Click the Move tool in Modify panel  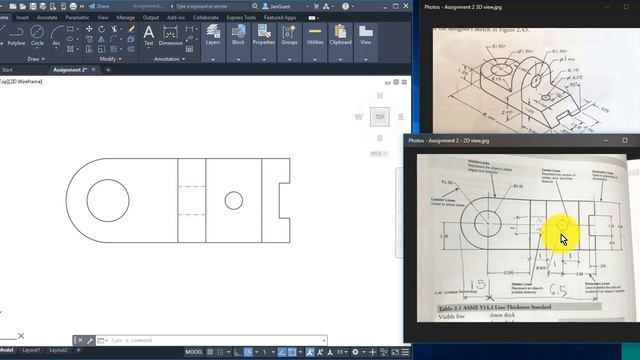89,29
